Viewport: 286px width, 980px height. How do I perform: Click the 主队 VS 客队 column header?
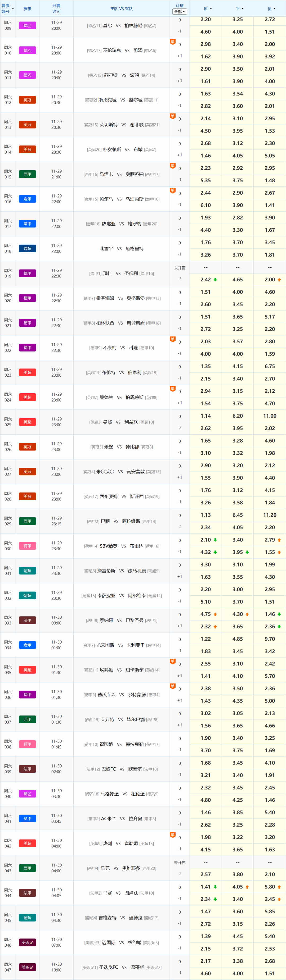(122, 8)
